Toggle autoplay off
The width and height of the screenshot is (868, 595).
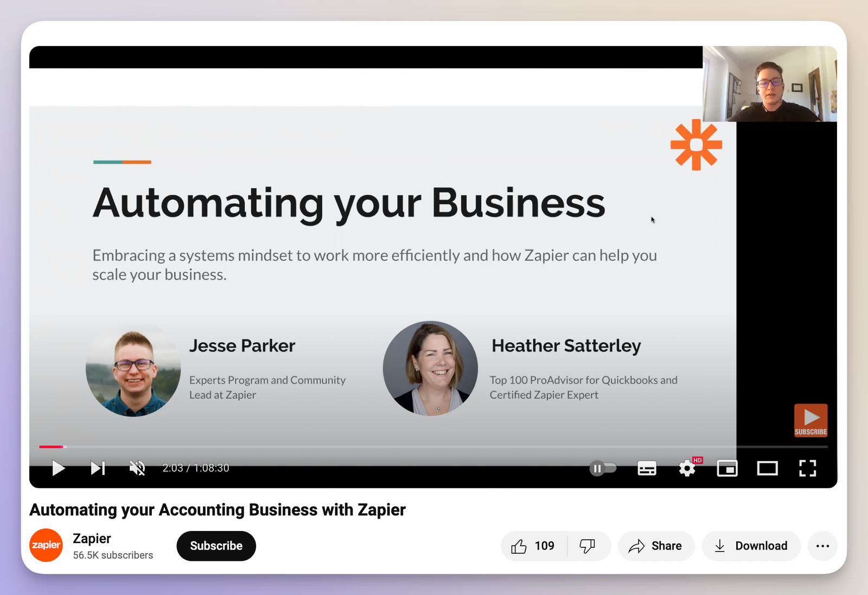pos(603,468)
